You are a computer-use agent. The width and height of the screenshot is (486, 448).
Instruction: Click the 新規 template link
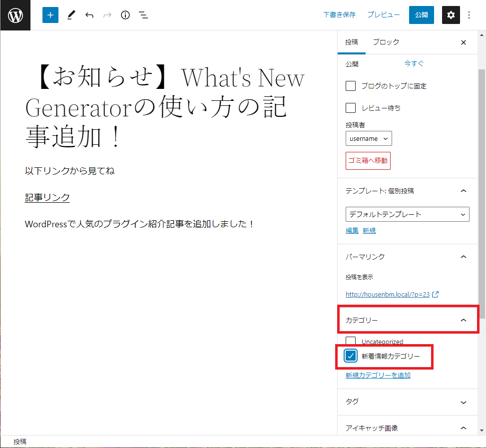369,231
